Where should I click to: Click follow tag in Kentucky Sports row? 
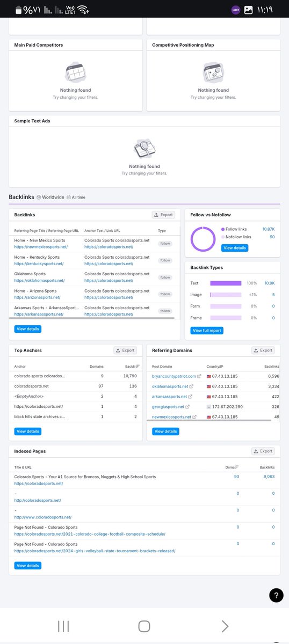[165, 260]
